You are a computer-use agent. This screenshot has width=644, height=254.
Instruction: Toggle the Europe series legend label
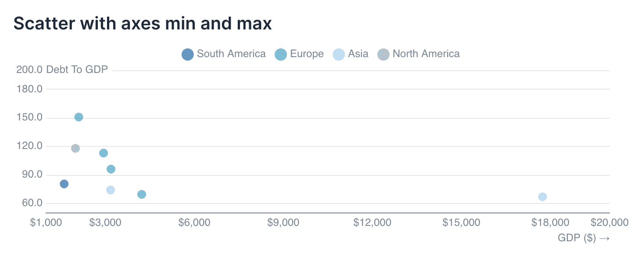pyautogui.click(x=307, y=54)
